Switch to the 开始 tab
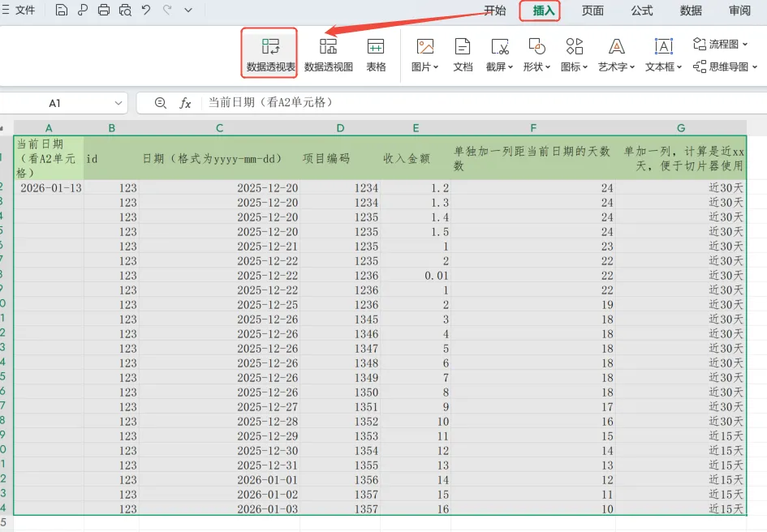 [x=494, y=11]
